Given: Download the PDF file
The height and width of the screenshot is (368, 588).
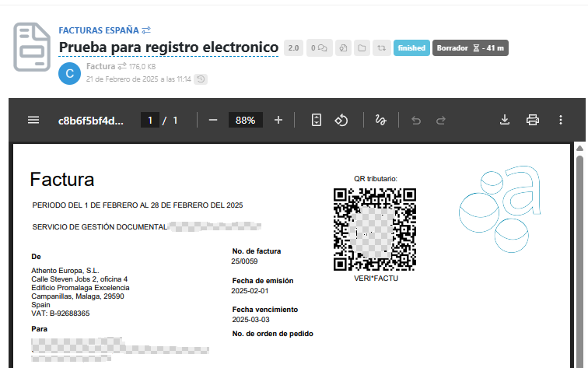Looking at the screenshot, I should tap(504, 120).
